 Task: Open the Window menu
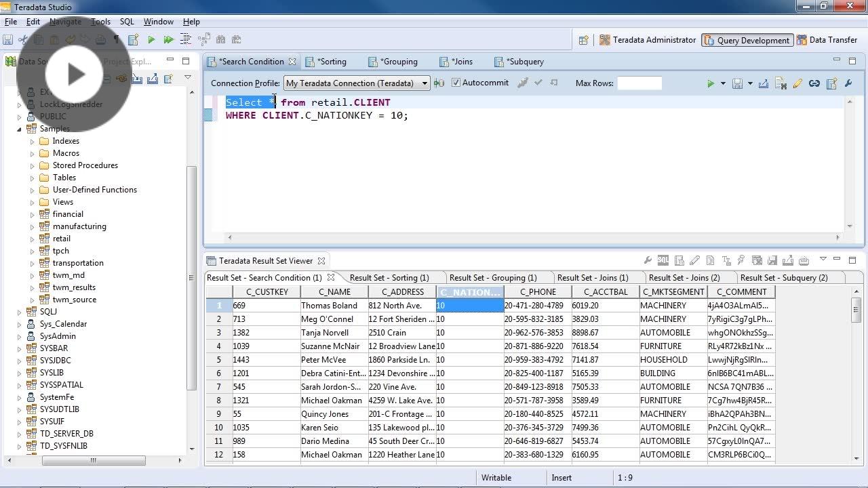pos(158,22)
